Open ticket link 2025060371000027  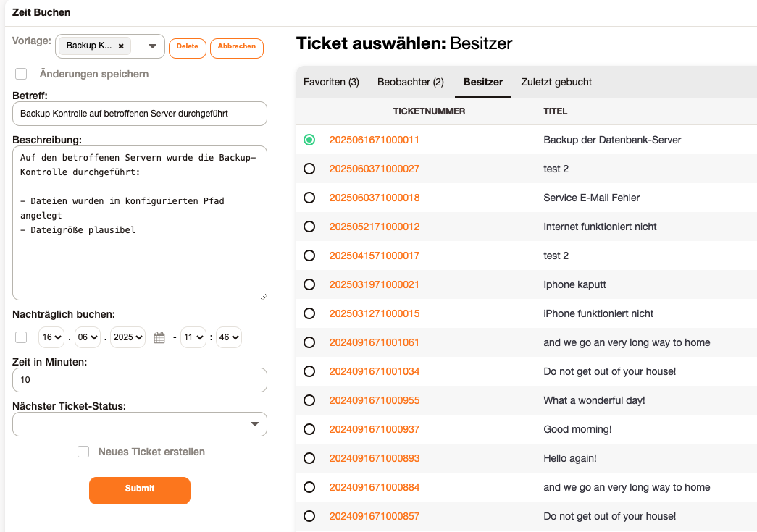375,169
